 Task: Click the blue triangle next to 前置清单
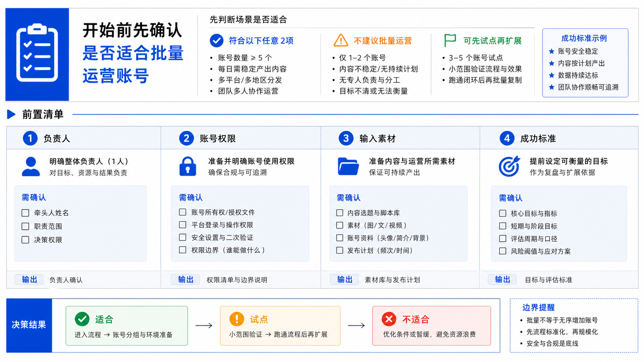point(11,114)
